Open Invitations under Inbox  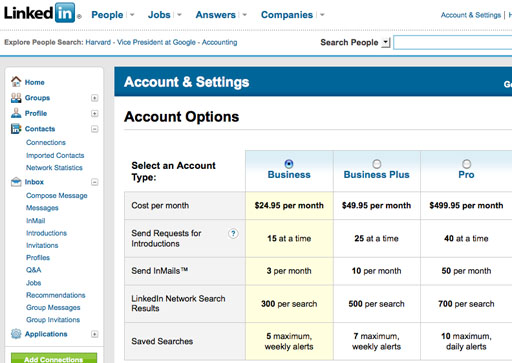coord(42,245)
